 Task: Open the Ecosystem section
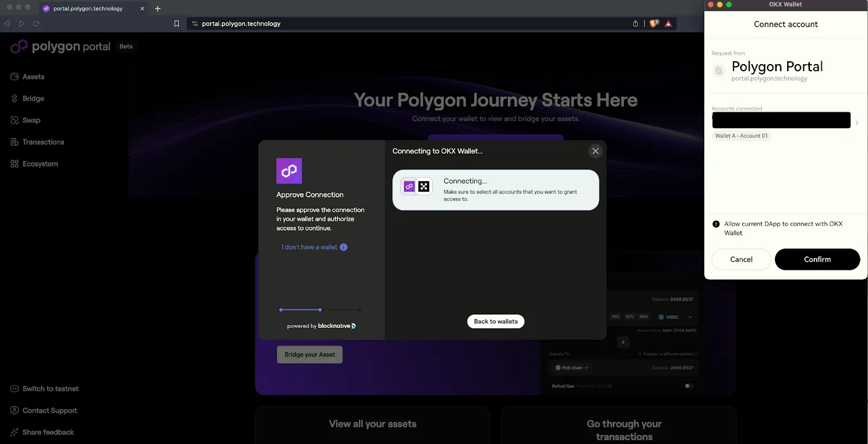(x=34, y=163)
